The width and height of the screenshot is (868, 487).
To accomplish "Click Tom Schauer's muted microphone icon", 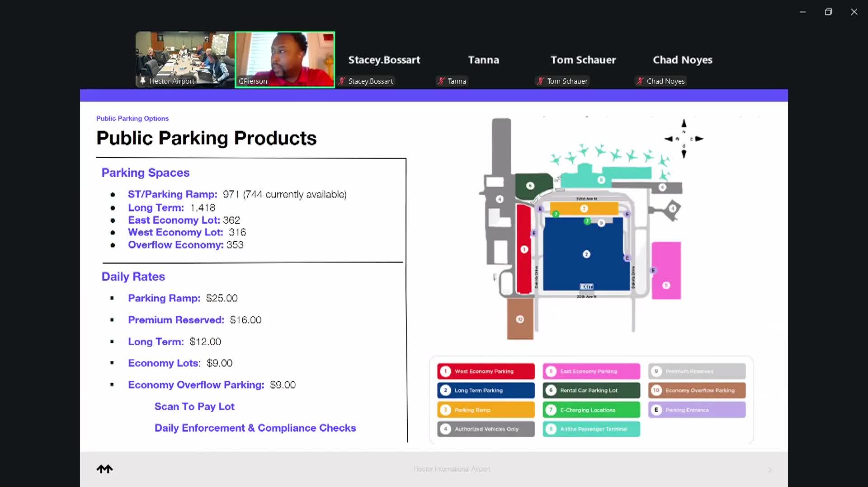I will [x=541, y=81].
